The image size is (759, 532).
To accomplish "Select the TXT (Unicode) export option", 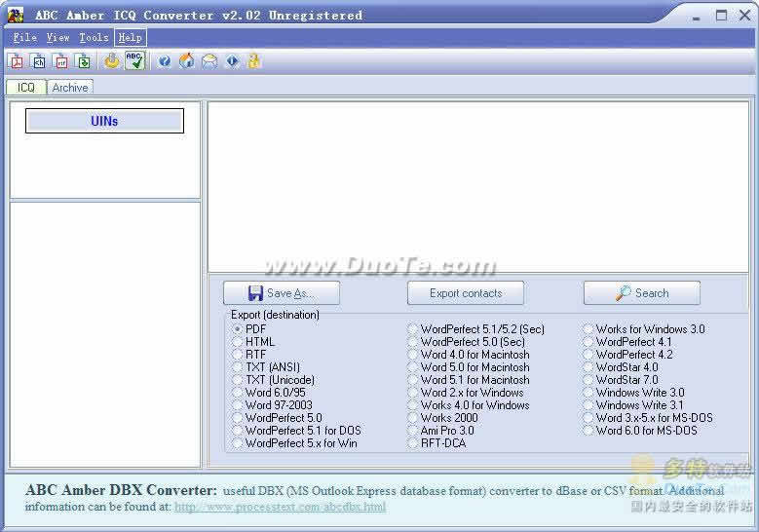I will [x=274, y=380].
